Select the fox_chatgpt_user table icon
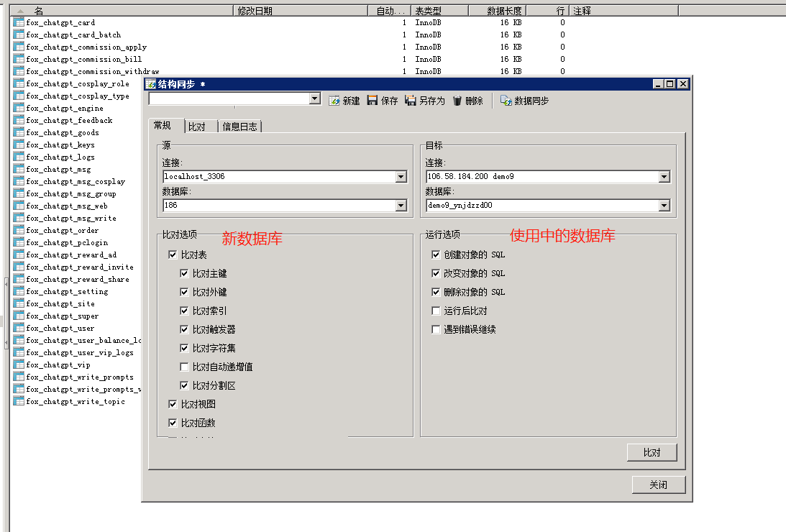 coord(19,329)
